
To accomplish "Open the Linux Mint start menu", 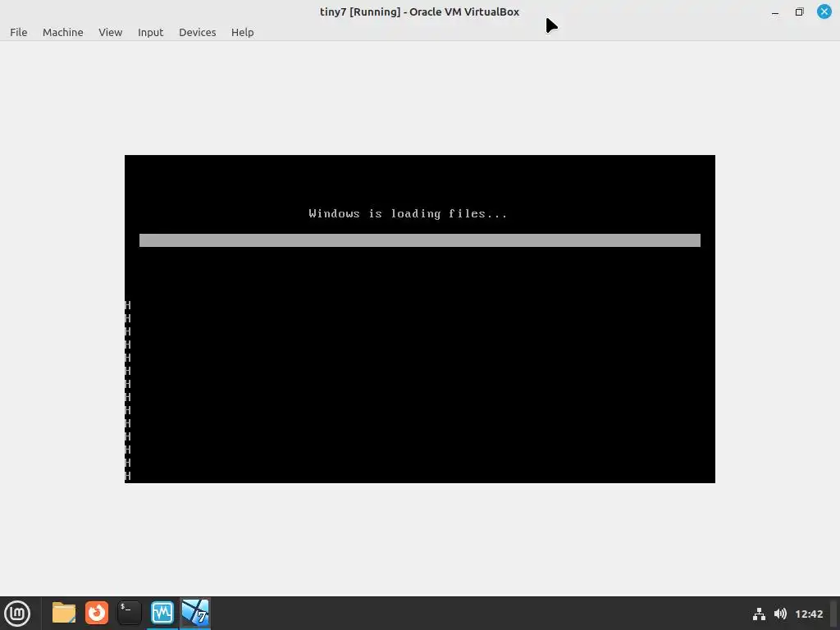I will click(x=17, y=614).
